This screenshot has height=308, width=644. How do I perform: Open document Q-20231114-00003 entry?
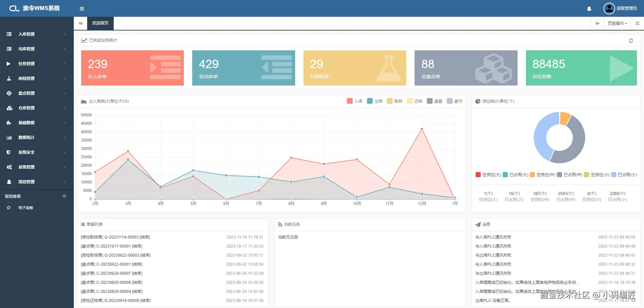point(115,237)
